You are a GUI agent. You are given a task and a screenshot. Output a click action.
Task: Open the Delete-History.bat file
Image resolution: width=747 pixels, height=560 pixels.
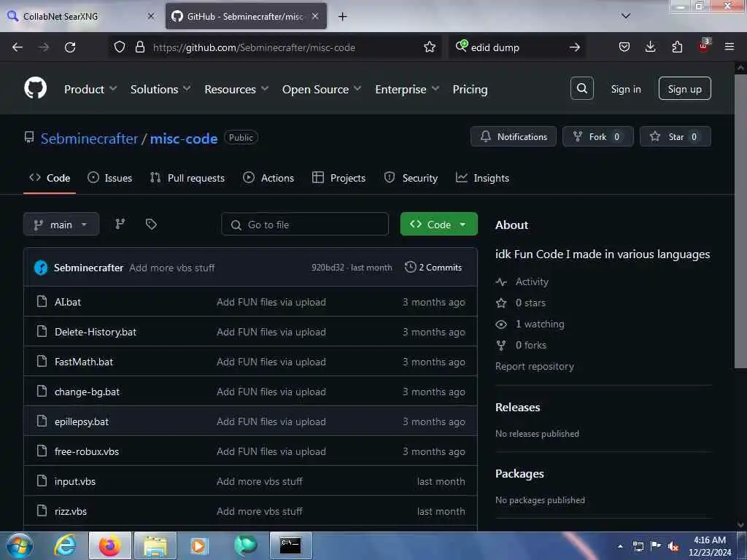click(96, 332)
